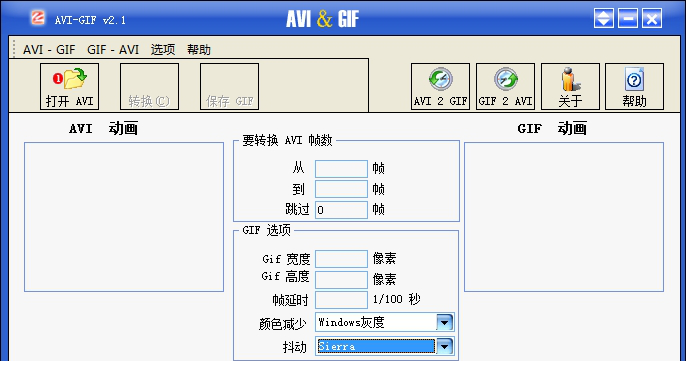Image resolution: width=686 pixels, height=375 pixels.
Task: Open an AVI file with 打开 AVI button
Action: tap(69, 86)
